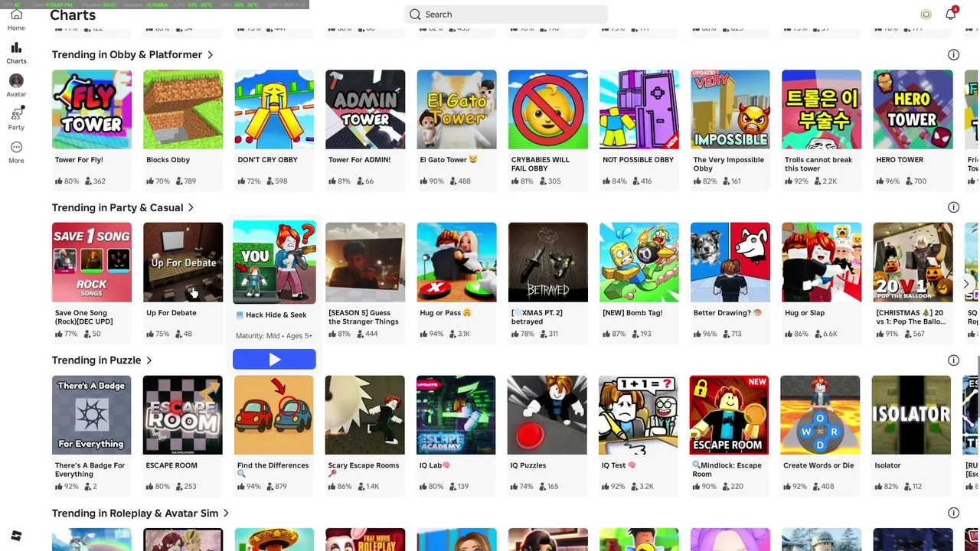This screenshot has height=551, width=980.
Task: Expand Trending in Puzzle section
Action: (x=102, y=360)
